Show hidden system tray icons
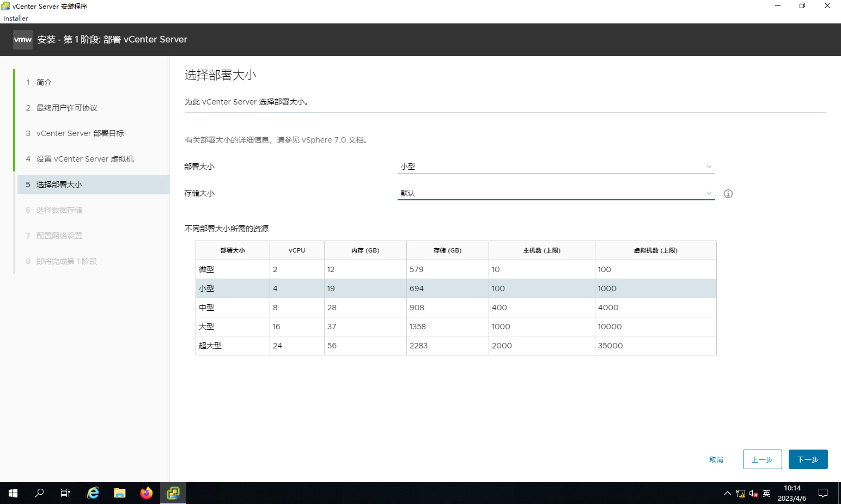Viewport: 841px width, 504px height. coord(728,493)
